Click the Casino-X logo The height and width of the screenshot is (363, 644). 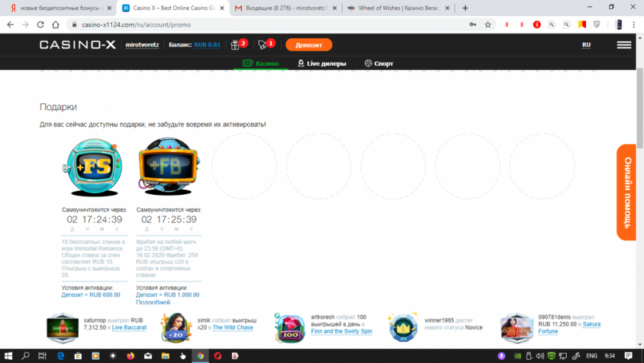(x=77, y=45)
